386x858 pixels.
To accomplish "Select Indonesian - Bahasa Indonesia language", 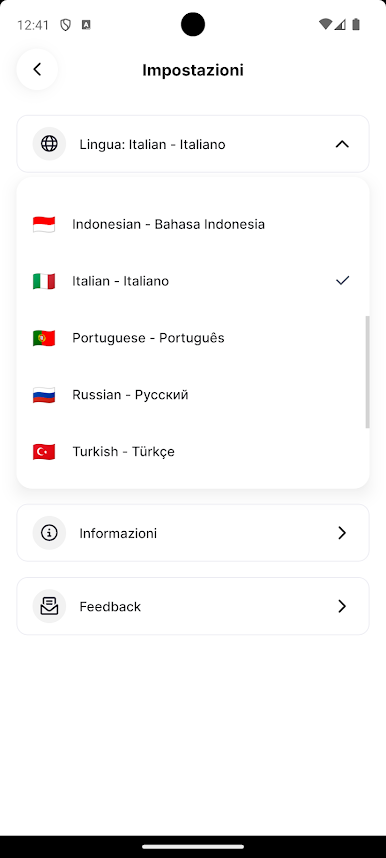I will coord(193,224).
